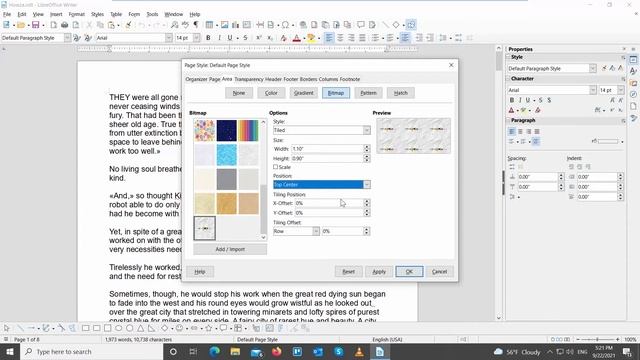Select the imported bitmap thumbnail
This screenshot has width=640, height=360.
[204, 228]
